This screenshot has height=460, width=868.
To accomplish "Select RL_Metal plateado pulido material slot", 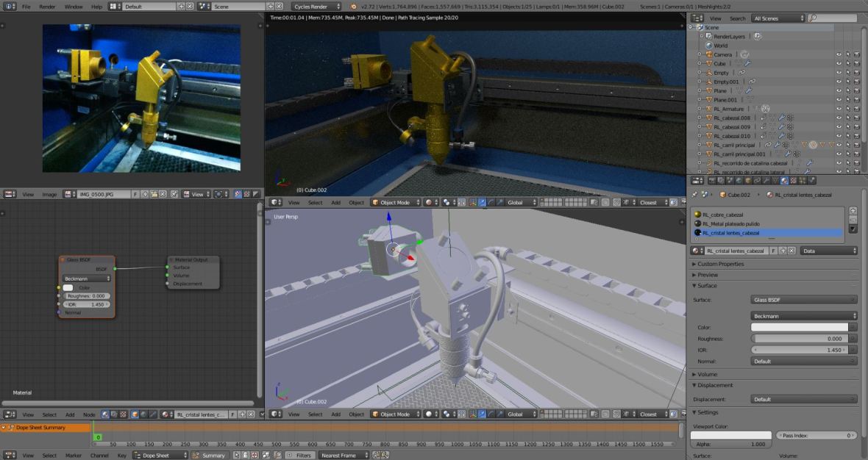I will tap(732, 223).
